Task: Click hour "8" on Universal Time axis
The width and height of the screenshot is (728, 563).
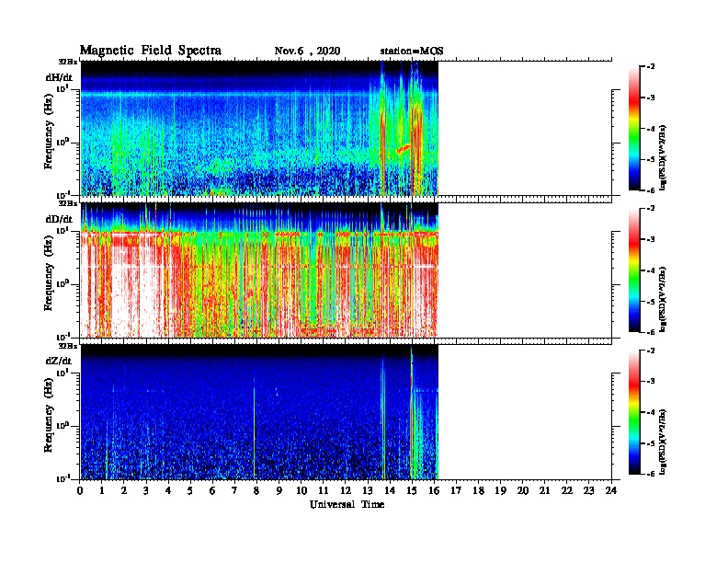Action: pos(256,491)
